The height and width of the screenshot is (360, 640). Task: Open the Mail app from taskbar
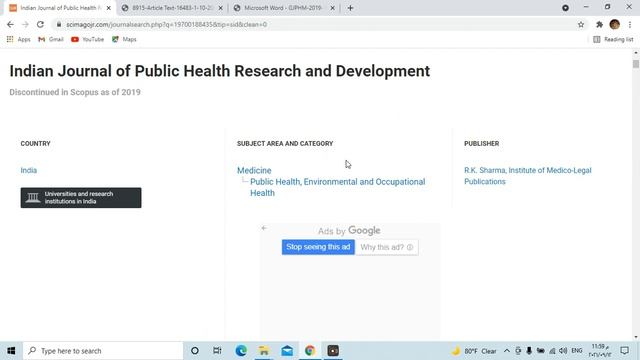click(x=287, y=351)
